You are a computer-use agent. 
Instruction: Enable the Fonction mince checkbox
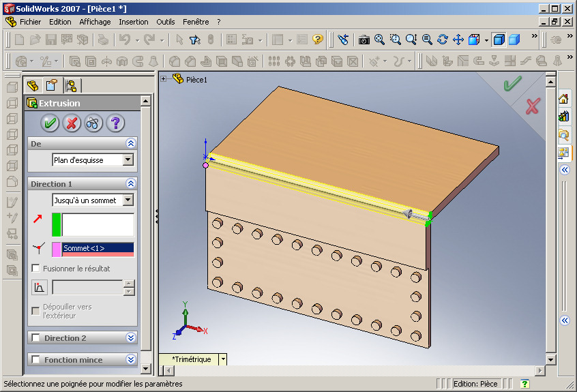click(35, 359)
